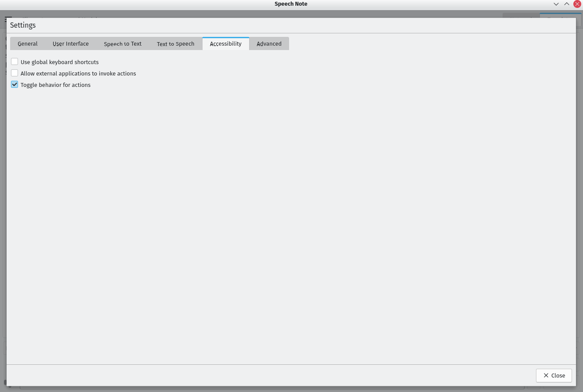Screen dimensions: 583x392
Task: Maximize the Speech Note window
Action: point(567,4)
